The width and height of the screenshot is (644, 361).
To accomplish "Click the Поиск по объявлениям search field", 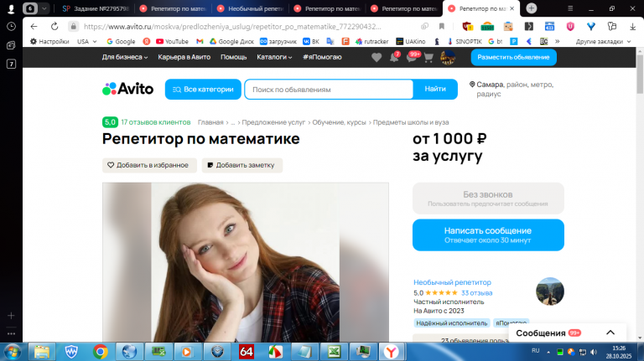I will tap(329, 89).
